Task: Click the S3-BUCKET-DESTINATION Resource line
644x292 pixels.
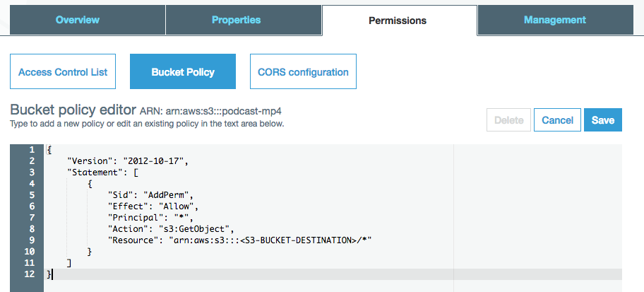Action: [240, 240]
